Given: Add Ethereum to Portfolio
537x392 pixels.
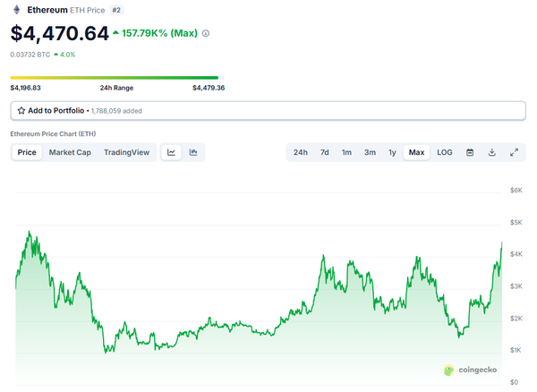Looking at the screenshot, I should [268, 111].
